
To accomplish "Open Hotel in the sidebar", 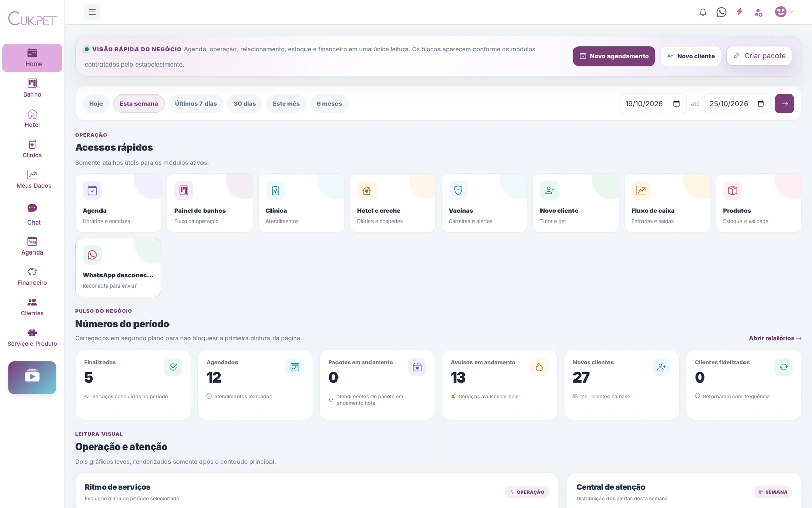I will tap(32, 118).
